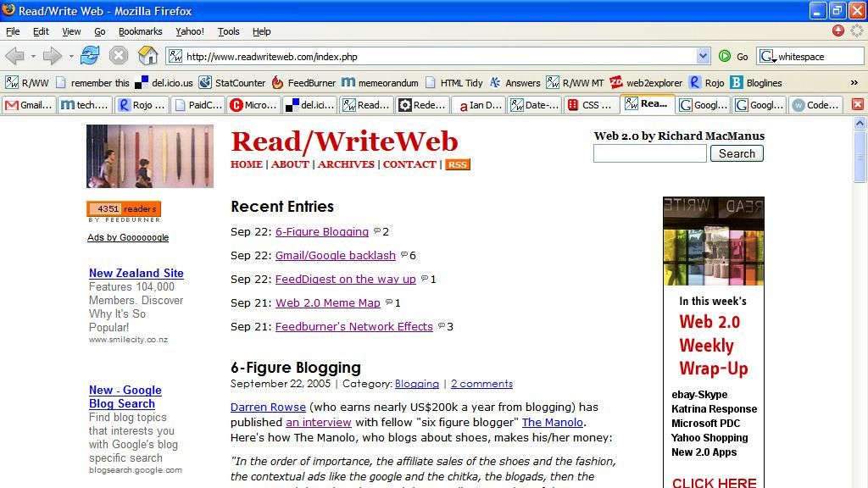
Task: Switch to the Ian D... tab
Action: [x=478, y=104]
